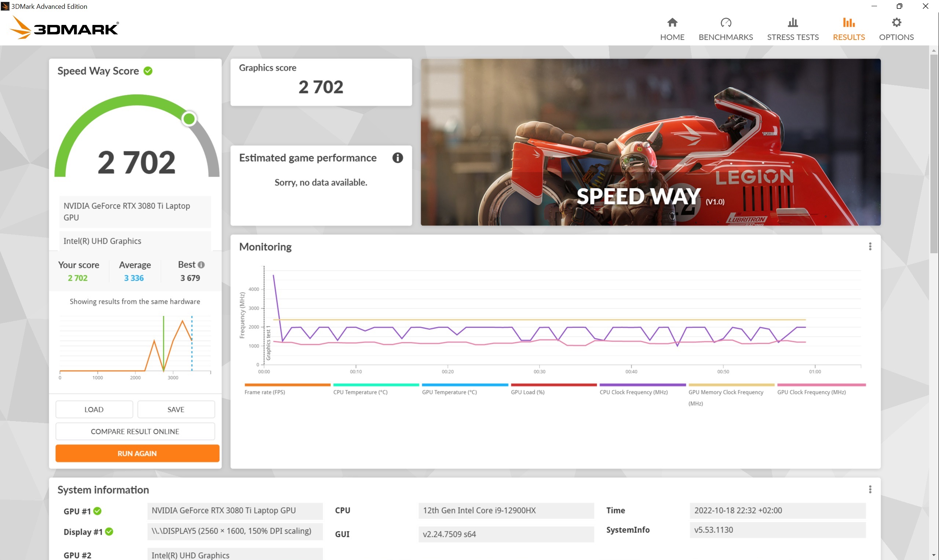The width and height of the screenshot is (939, 560).
Task: Click the CPU field 12th Gen Intel Core i9-12900HX
Action: [506, 511]
